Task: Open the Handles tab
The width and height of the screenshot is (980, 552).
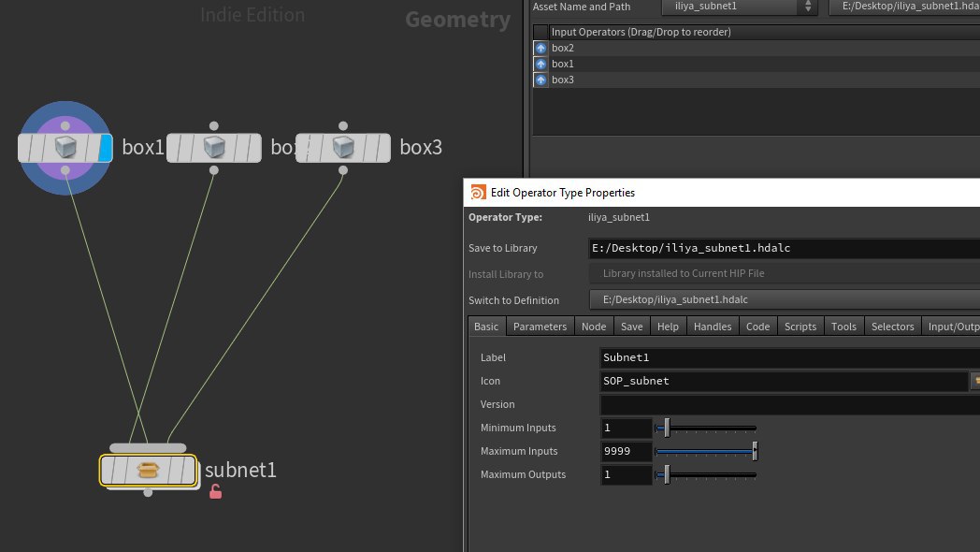Action: pyautogui.click(x=713, y=327)
